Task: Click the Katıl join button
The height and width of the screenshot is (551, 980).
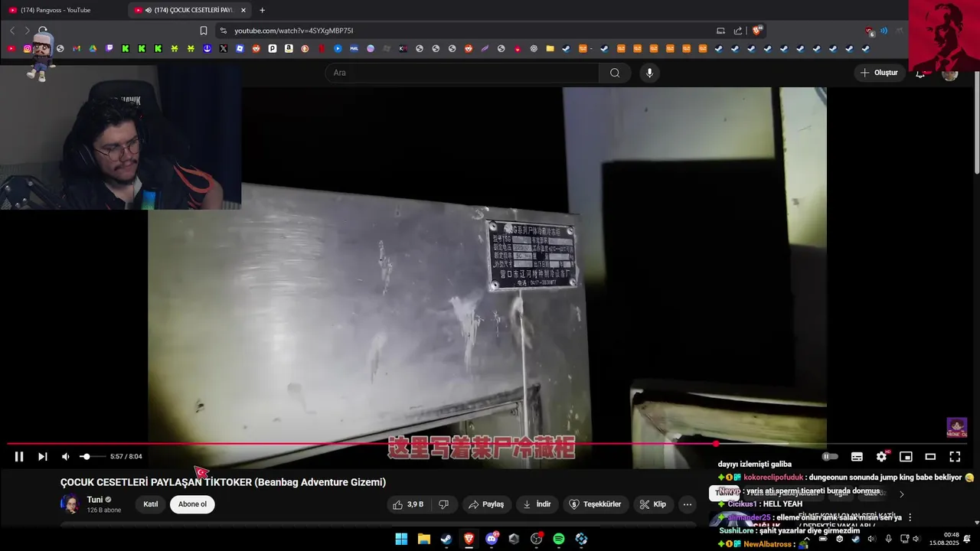Action: click(x=151, y=504)
